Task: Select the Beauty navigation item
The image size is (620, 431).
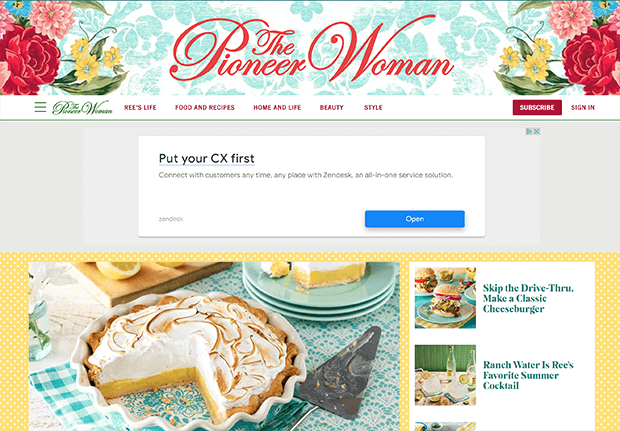Action: (331, 108)
